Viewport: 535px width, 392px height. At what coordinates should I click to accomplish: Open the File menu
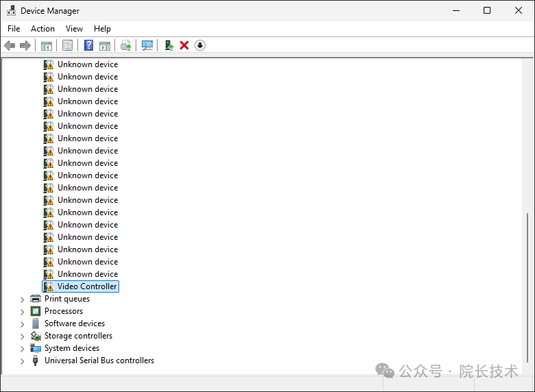click(x=14, y=29)
